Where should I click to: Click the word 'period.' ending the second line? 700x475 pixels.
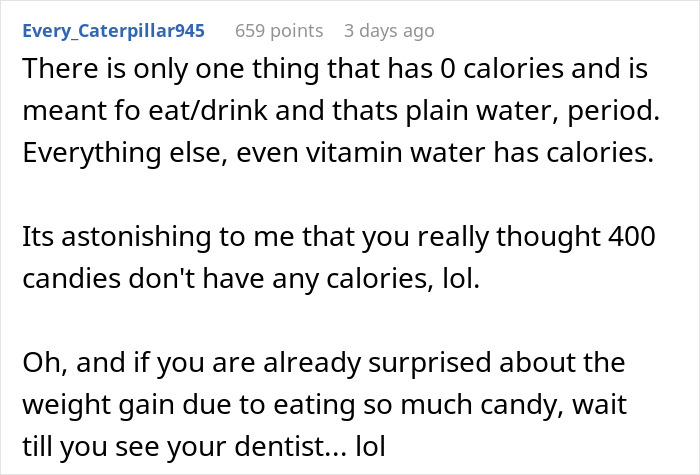tap(613, 110)
